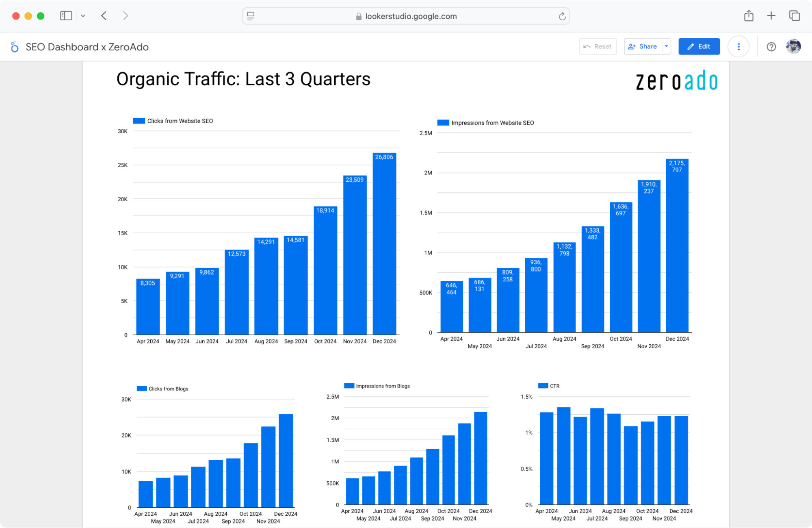
Task: Click the Edit button
Action: (x=699, y=46)
